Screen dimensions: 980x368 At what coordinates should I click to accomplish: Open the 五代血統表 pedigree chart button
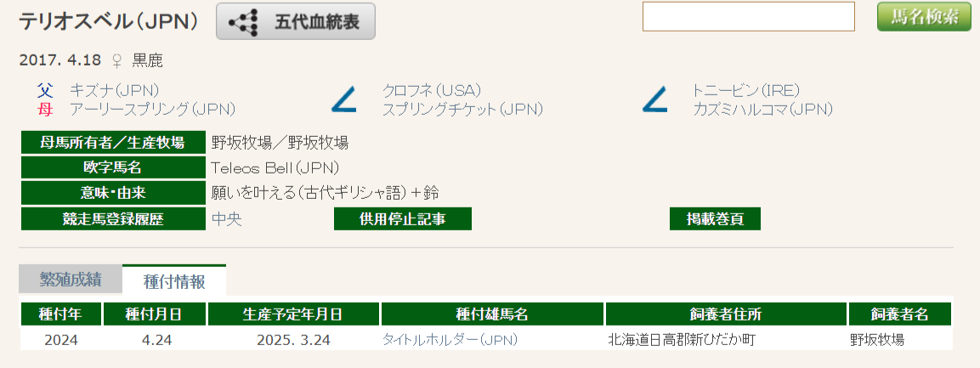point(296,21)
